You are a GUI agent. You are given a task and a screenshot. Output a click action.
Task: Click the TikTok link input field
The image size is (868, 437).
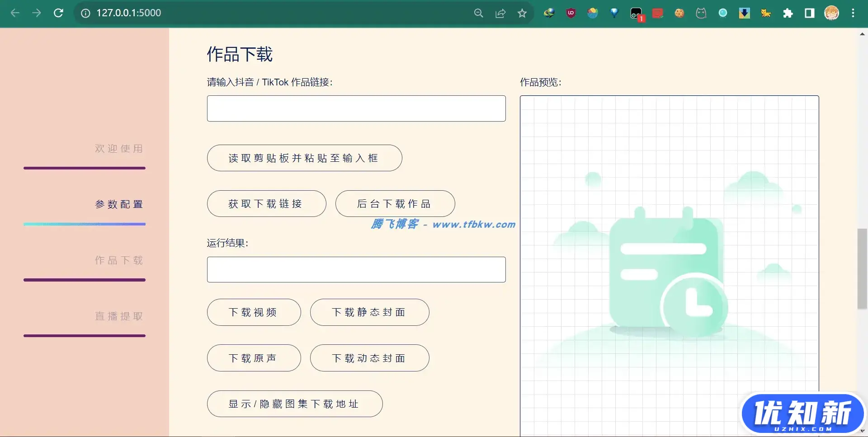coord(356,108)
